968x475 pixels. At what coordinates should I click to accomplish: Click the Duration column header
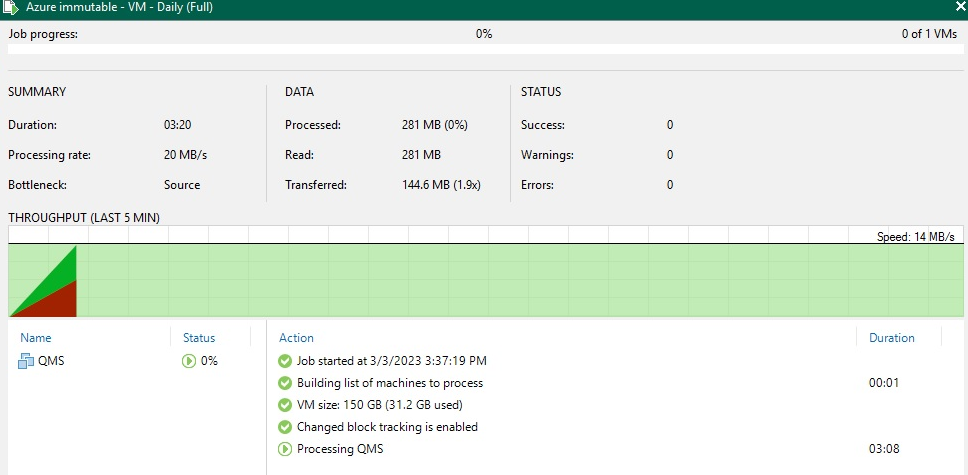tap(891, 338)
